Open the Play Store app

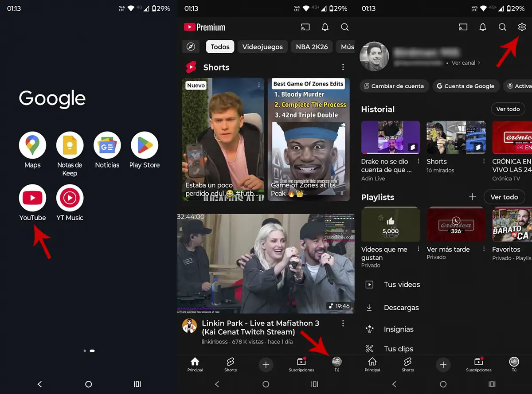click(x=144, y=145)
